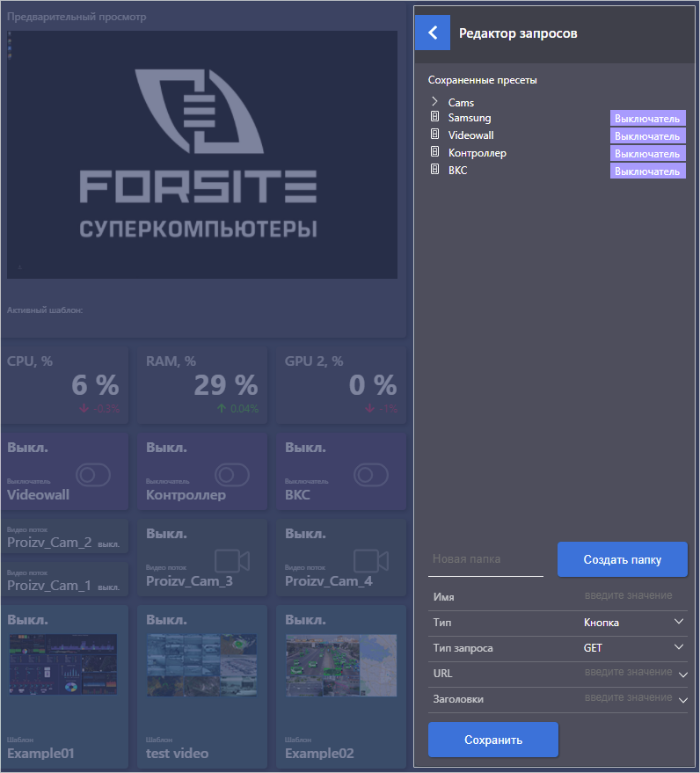Image resolution: width=700 pixels, height=773 pixels.
Task: Select the Proizv_Cam_2 video stream tile
Action: [64, 536]
